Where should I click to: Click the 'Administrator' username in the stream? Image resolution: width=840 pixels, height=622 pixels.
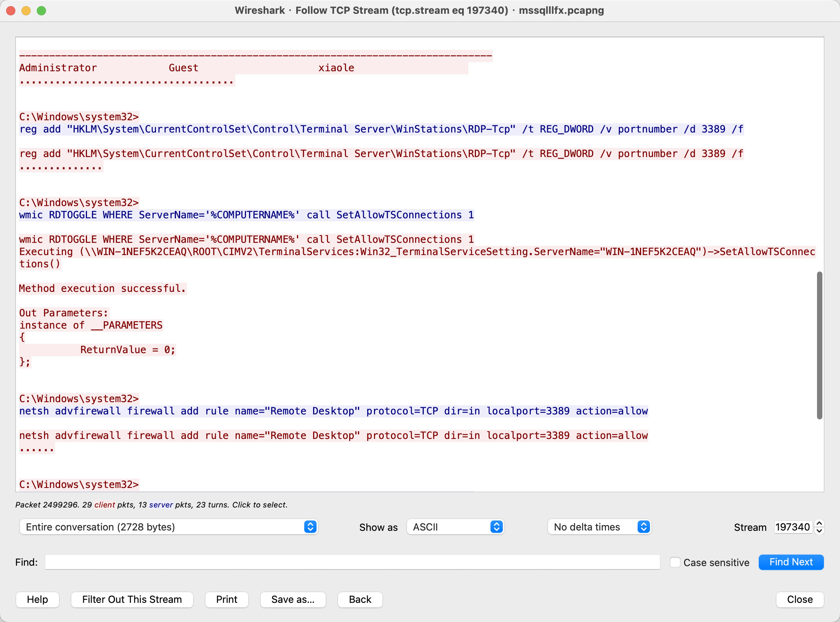[58, 68]
